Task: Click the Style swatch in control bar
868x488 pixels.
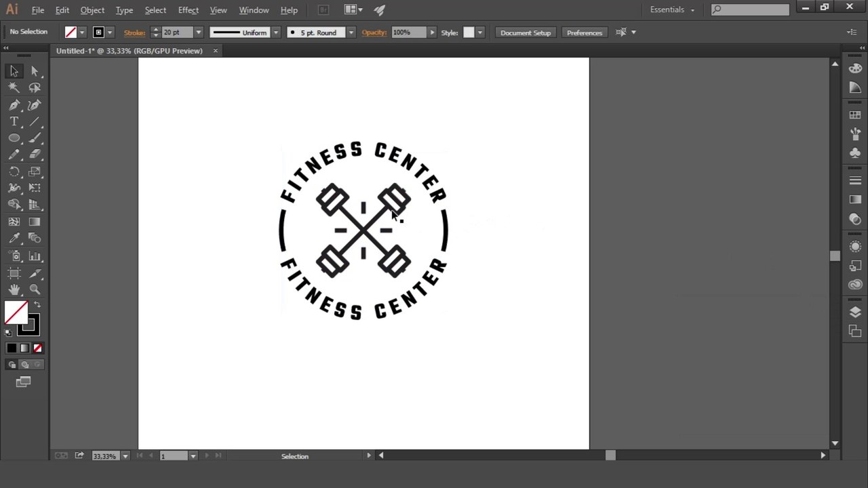Action: point(469,33)
